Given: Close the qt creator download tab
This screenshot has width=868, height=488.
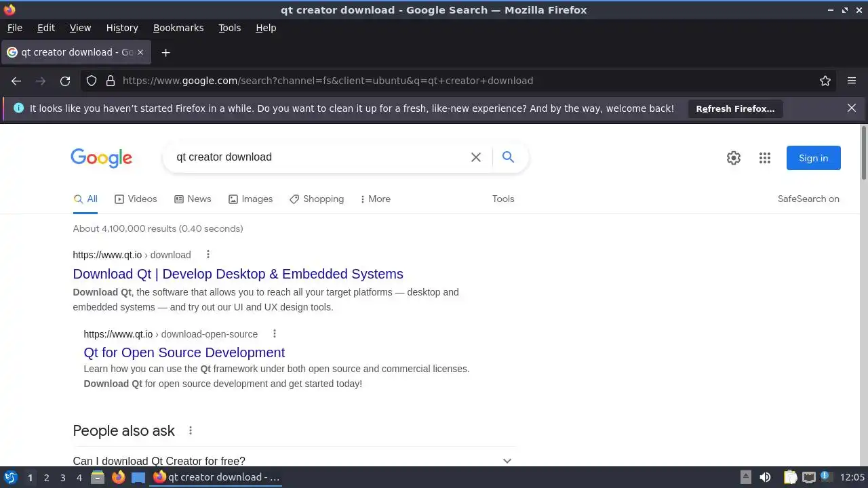Looking at the screenshot, I should pyautogui.click(x=140, y=52).
